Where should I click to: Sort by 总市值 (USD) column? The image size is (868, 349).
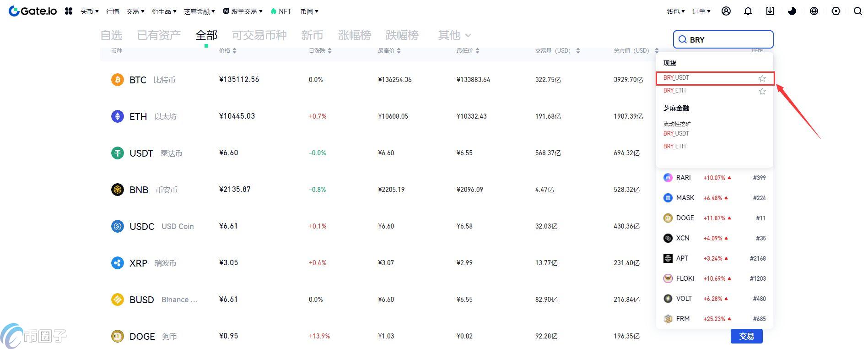636,51
